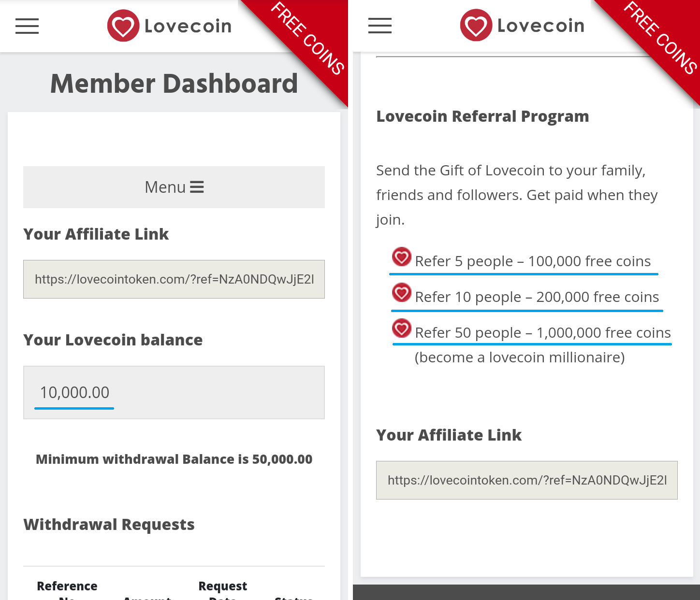Click heart icon beside Refer 5 people

(401, 257)
